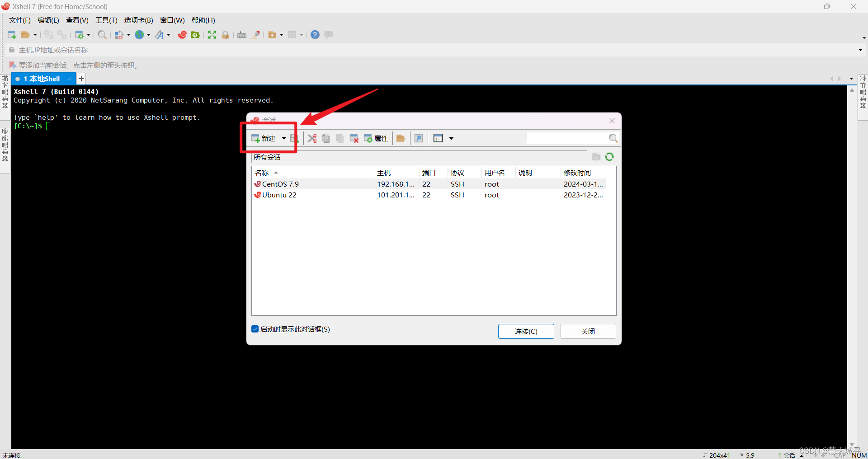
Task: Close the Sessions dialog with X
Action: [612, 121]
